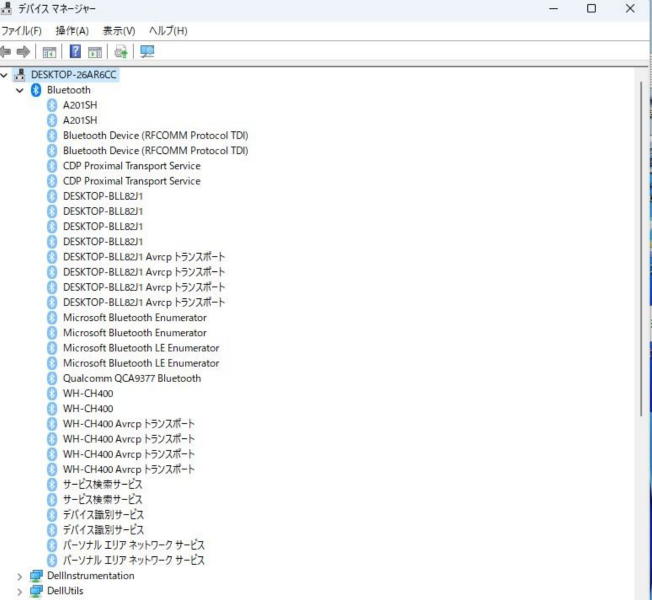The height and width of the screenshot is (600, 652).
Task: Click the monitor icon beside DellUtils
Action: click(x=36, y=591)
